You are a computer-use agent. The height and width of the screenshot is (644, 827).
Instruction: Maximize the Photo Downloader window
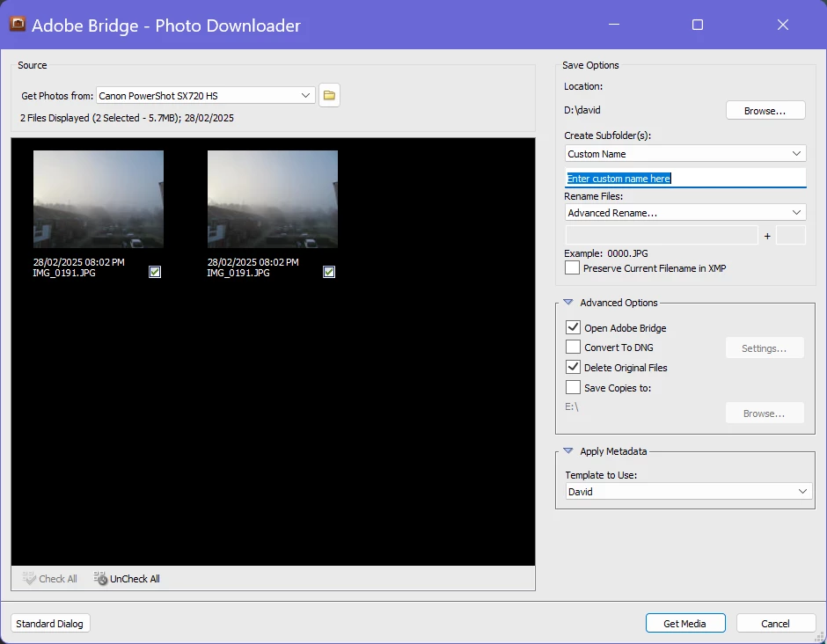698,25
